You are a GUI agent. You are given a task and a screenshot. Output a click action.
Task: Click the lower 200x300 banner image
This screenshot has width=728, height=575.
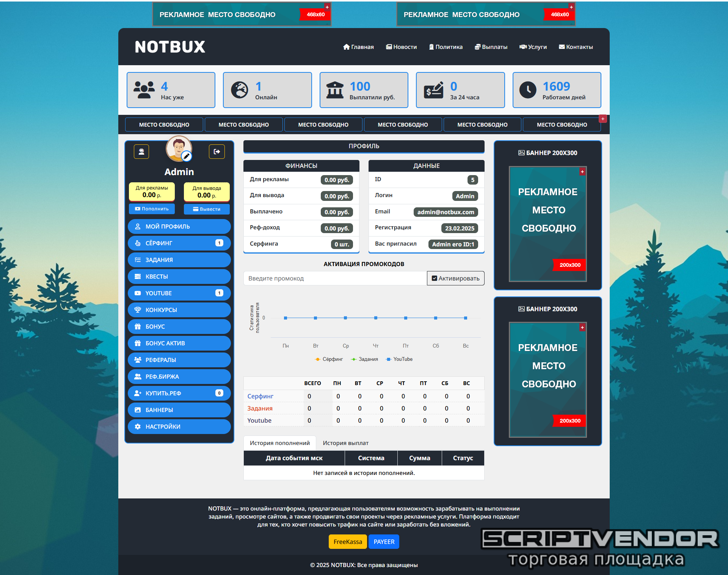(548, 380)
